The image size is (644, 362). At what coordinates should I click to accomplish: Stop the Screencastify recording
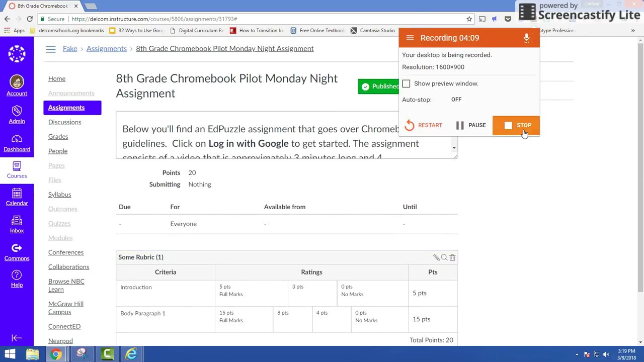[516, 125]
